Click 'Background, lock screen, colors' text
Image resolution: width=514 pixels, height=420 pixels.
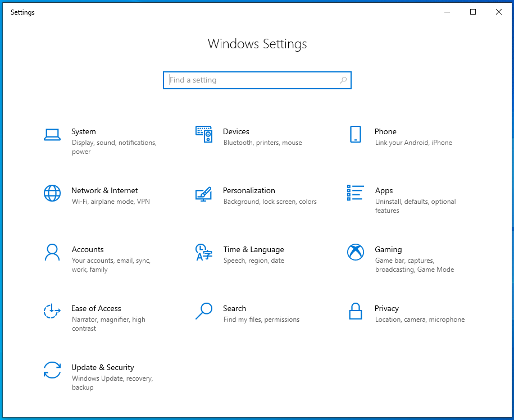[270, 202]
